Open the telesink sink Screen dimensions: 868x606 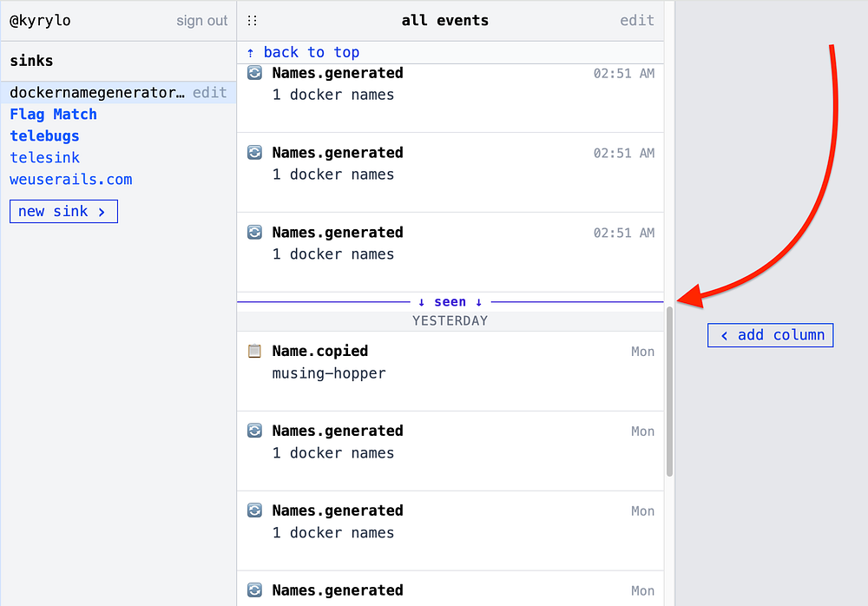point(45,158)
